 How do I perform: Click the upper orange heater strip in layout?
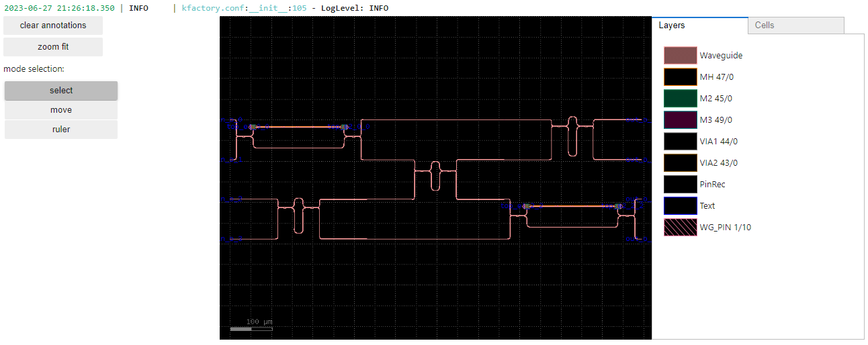pos(298,126)
